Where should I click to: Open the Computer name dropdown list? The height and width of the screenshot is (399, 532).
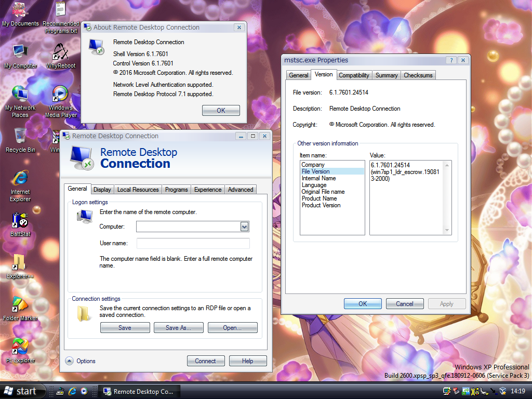[244, 227]
